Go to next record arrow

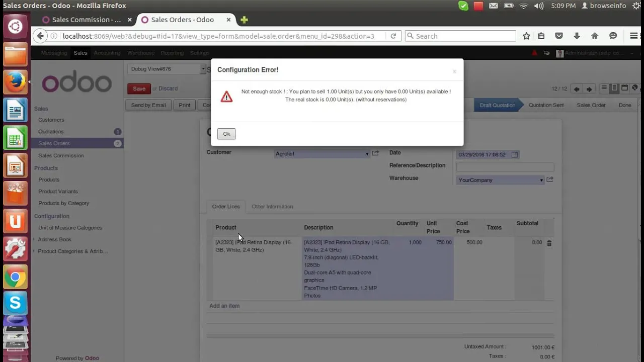[589, 89]
